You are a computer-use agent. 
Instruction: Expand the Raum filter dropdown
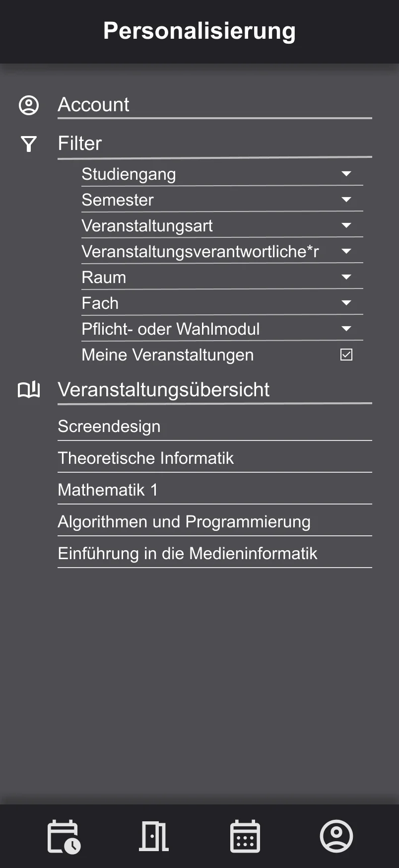coord(346,277)
